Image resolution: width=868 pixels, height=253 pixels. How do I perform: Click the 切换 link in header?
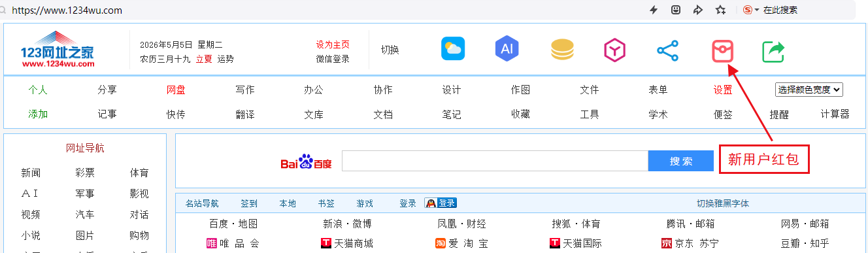pyautogui.click(x=390, y=50)
